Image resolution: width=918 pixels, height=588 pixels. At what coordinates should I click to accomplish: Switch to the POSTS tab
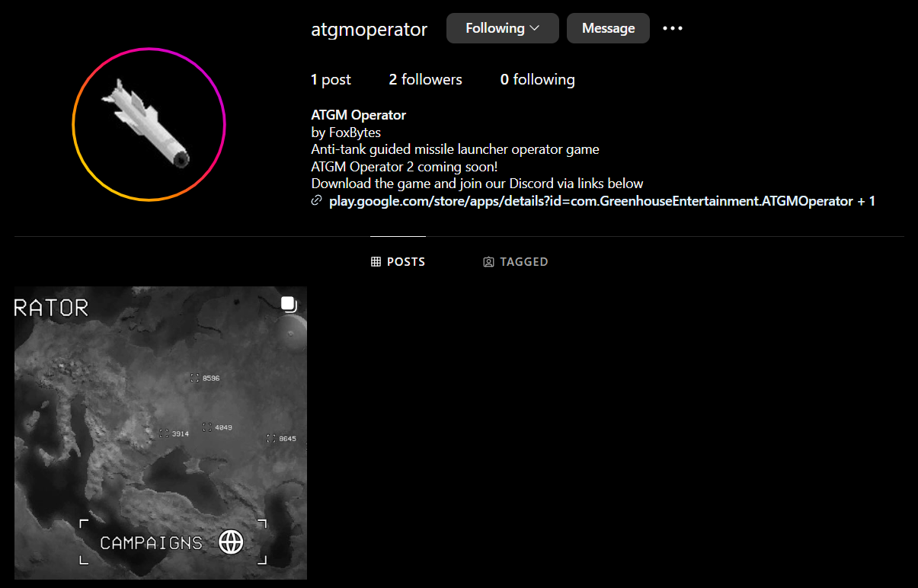click(398, 261)
